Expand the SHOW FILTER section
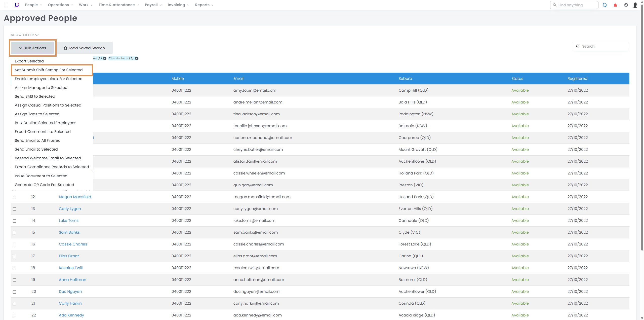This screenshot has height=320, width=644. pyautogui.click(x=25, y=35)
